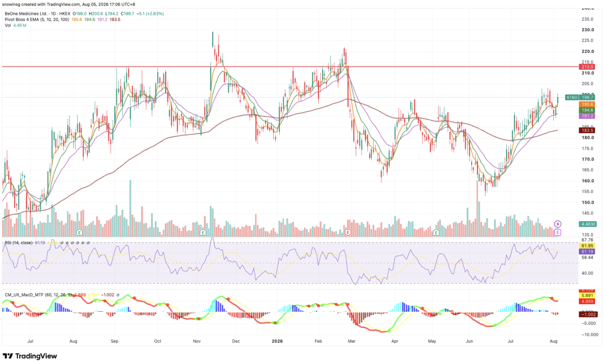Click the 4.46 M value beside Vol
The width and height of the screenshot is (605, 364).
click(20, 25)
